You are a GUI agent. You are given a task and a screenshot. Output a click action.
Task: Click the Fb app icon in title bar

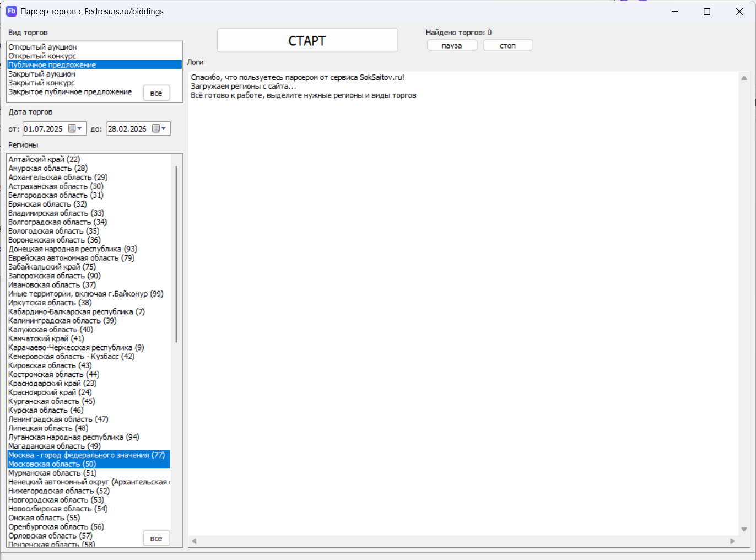tap(11, 11)
